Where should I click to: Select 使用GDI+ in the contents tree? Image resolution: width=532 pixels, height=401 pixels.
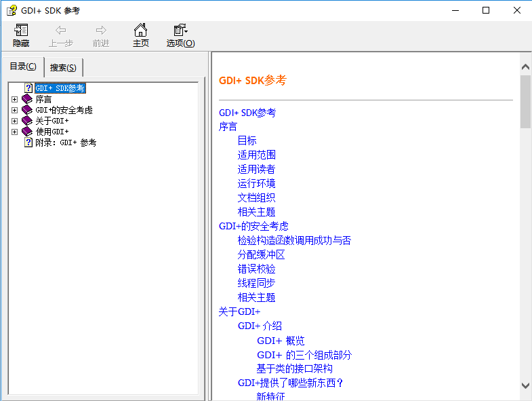[52, 132]
